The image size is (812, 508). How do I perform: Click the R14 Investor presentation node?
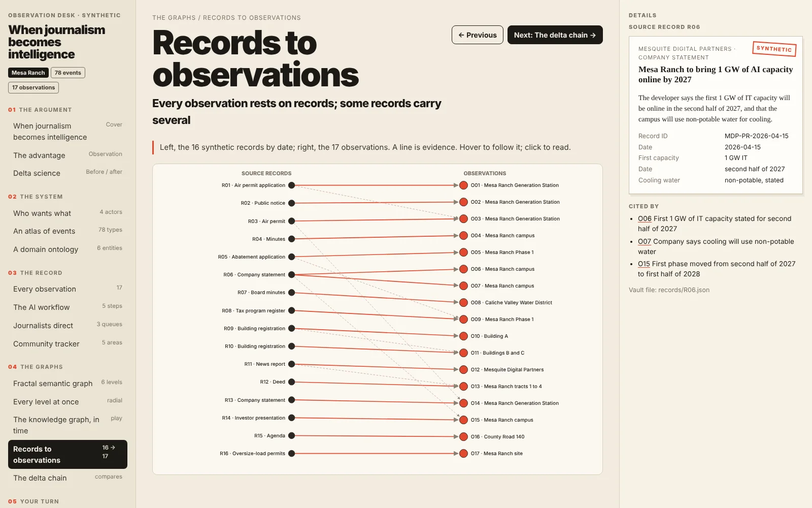[x=291, y=418]
